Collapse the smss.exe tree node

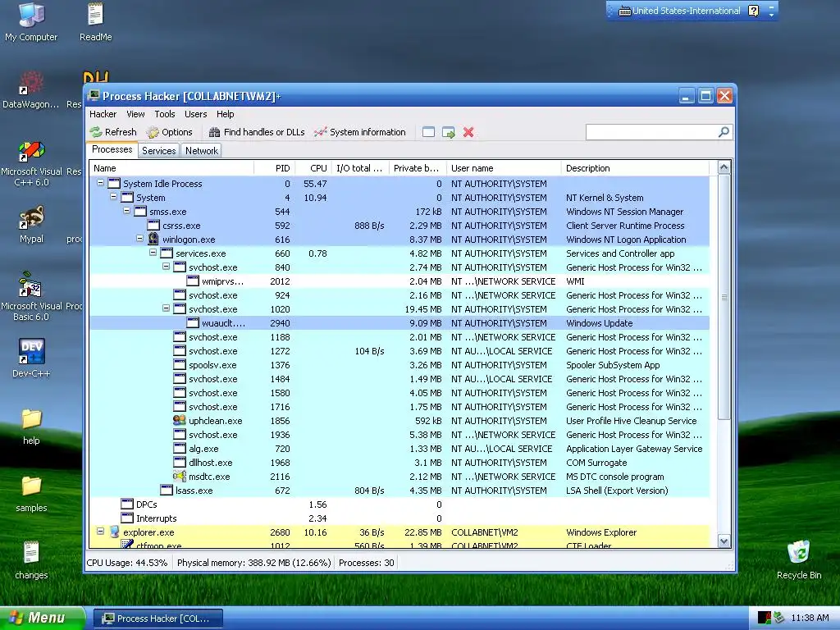(127, 211)
